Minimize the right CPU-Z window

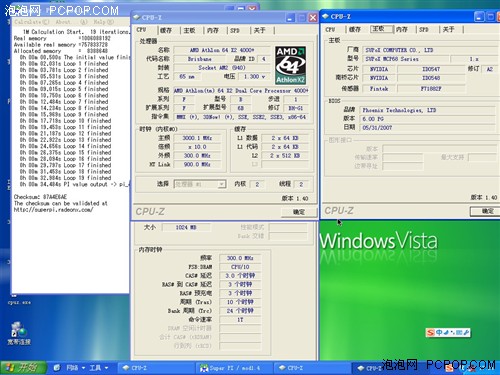pos(479,17)
